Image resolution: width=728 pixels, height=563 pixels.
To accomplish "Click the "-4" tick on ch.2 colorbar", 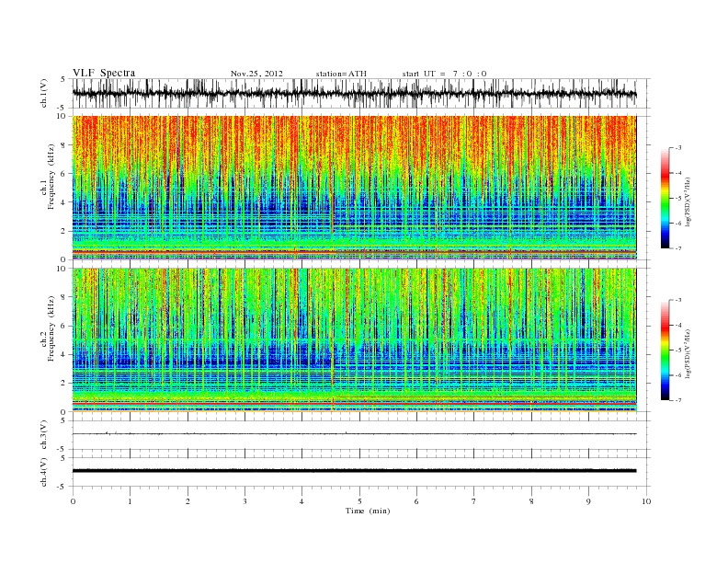I will (678, 325).
